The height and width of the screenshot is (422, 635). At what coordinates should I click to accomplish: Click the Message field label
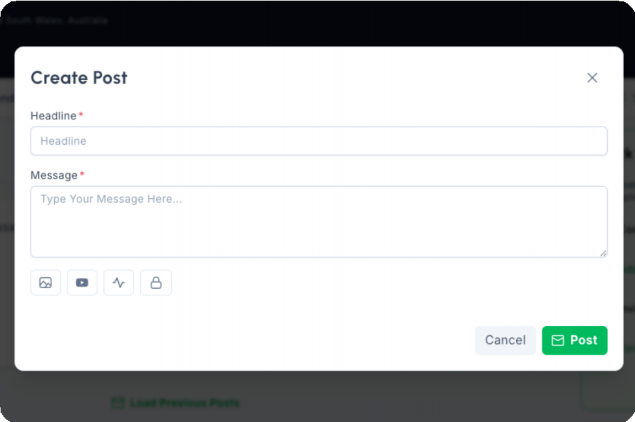point(54,175)
